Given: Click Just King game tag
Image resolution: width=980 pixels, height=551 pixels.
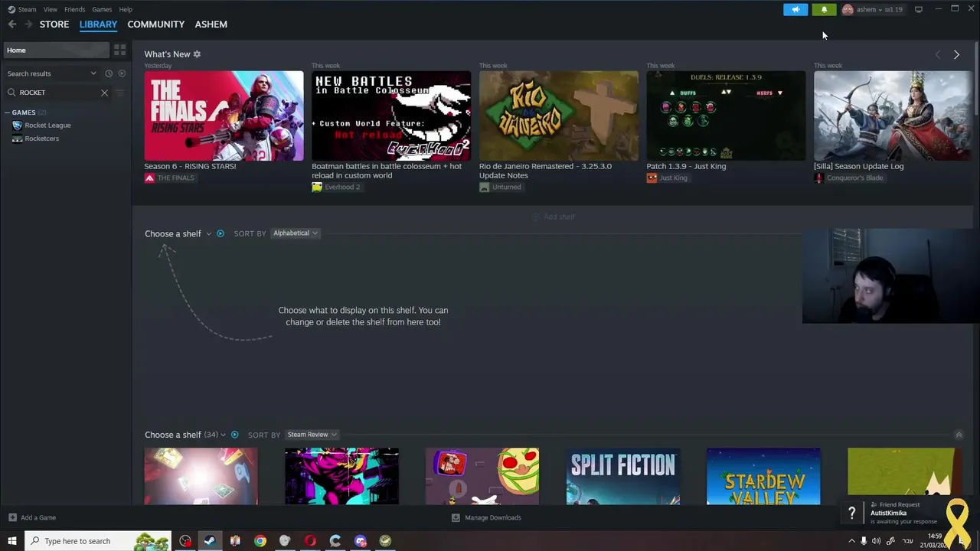Looking at the screenshot, I should point(667,178).
